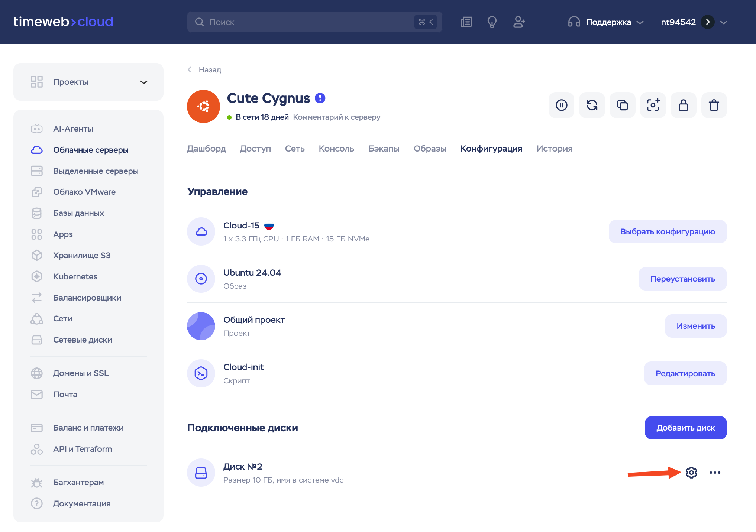This screenshot has width=756, height=532.
Task: Click the lightbulb ideas icon in header
Action: (x=492, y=22)
